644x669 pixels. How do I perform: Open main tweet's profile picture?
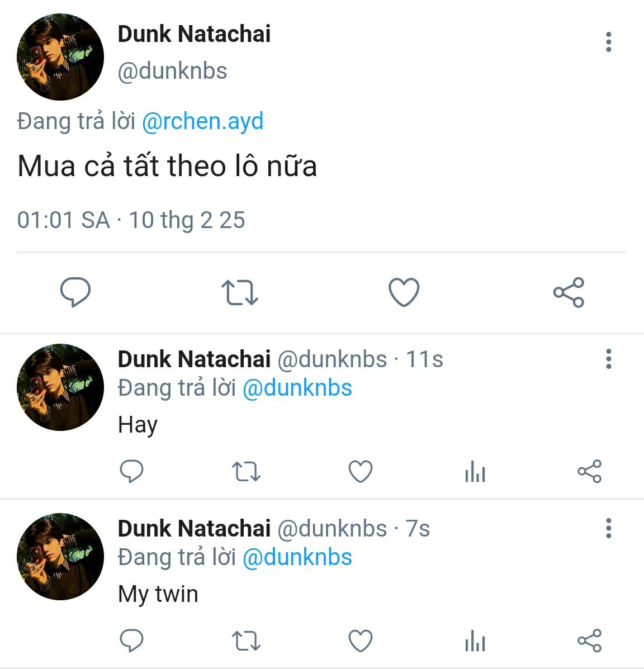(x=60, y=57)
